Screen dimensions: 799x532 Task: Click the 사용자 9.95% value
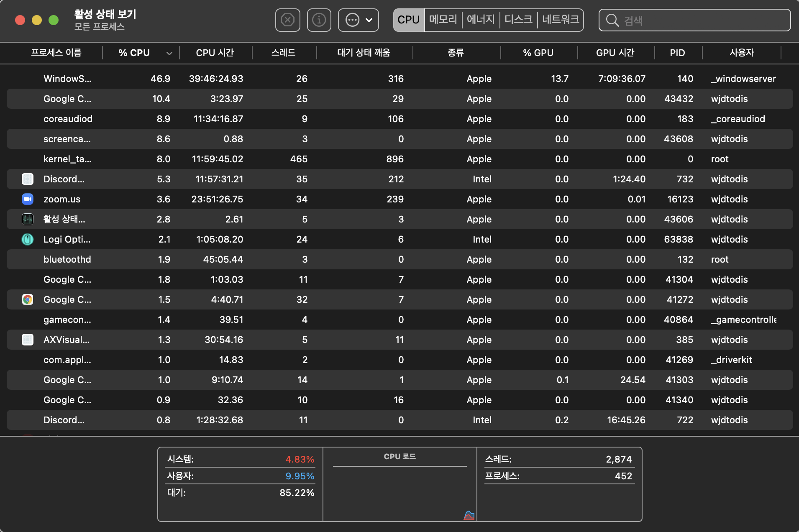pos(300,476)
